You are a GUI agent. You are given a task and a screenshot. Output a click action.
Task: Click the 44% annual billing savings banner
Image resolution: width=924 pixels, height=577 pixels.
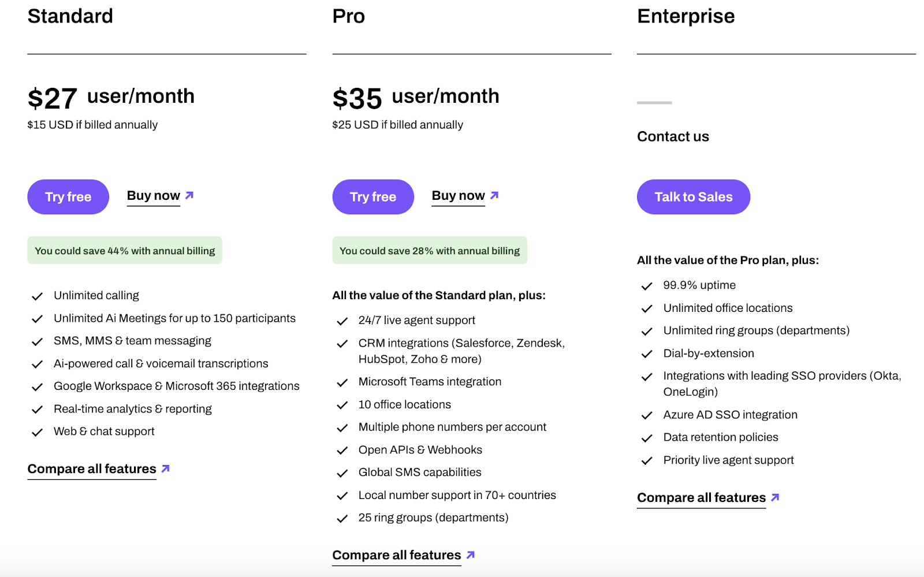click(x=125, y=251)
